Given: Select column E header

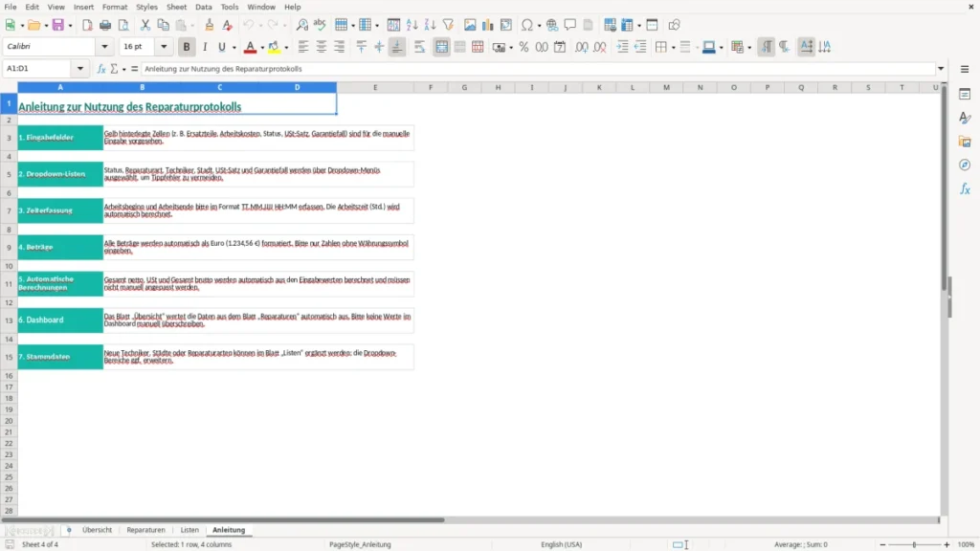Looking at the screenshot, I should (x=375, y=87).
